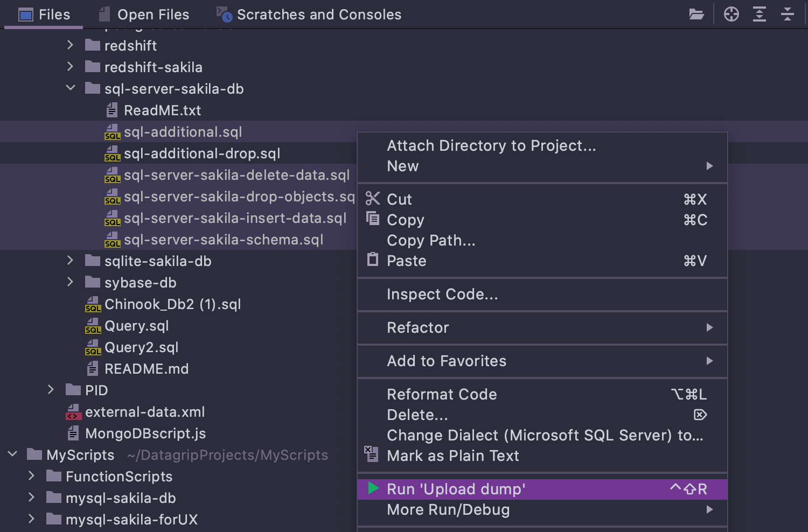Click folder icon of sqlite-sakila-db
Image resolution: width=808 pixels, height=532 pixels.
[x=93, y=261]
